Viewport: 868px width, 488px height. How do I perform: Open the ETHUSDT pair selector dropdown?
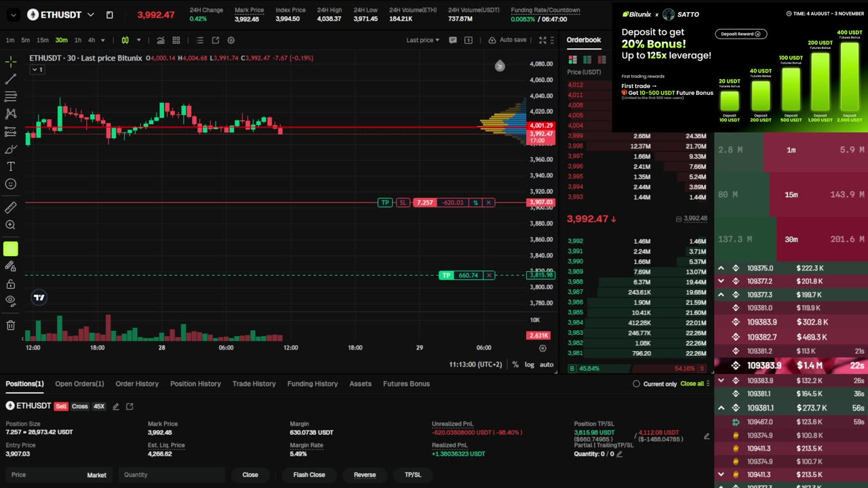point(91,14)
